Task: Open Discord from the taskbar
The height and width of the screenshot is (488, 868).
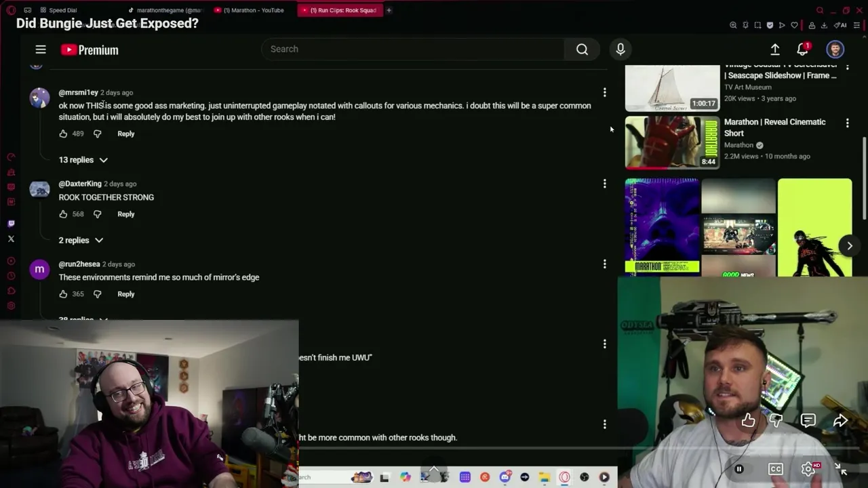Action: [505, 477]
